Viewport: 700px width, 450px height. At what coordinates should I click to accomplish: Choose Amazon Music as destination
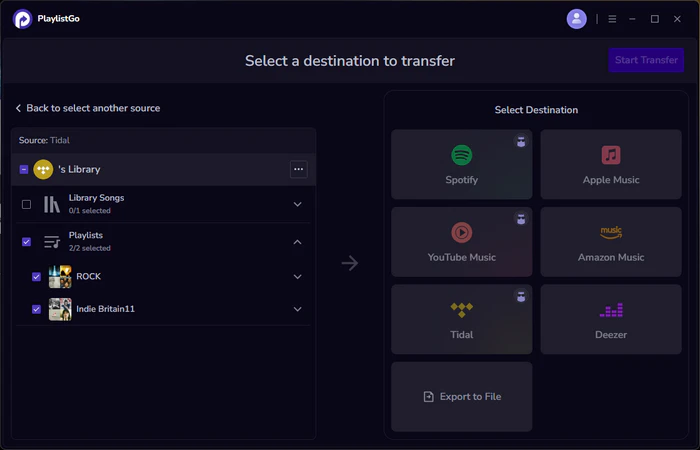(x=611, y=242)
